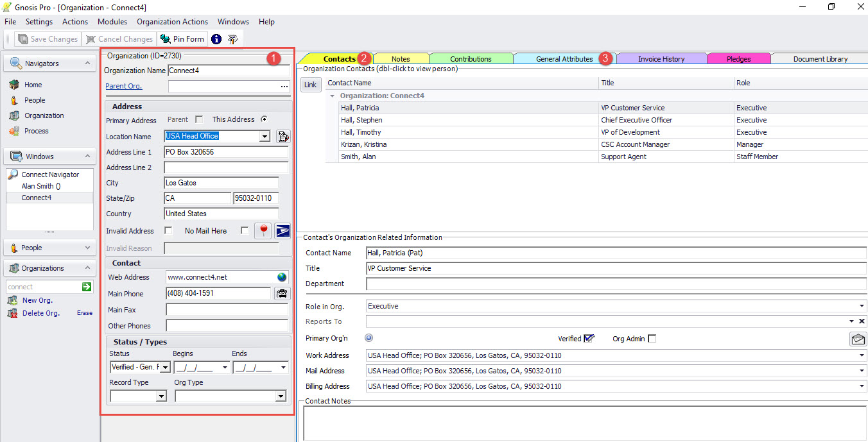This screenshot has height=442, width=868.
Task: Select the This Address radio button
Action: point(263,119)
